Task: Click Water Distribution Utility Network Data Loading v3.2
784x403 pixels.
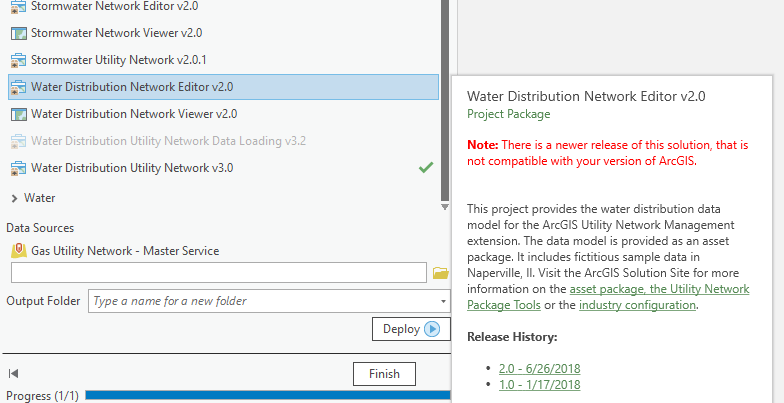Action: click(x=168, y=141)
